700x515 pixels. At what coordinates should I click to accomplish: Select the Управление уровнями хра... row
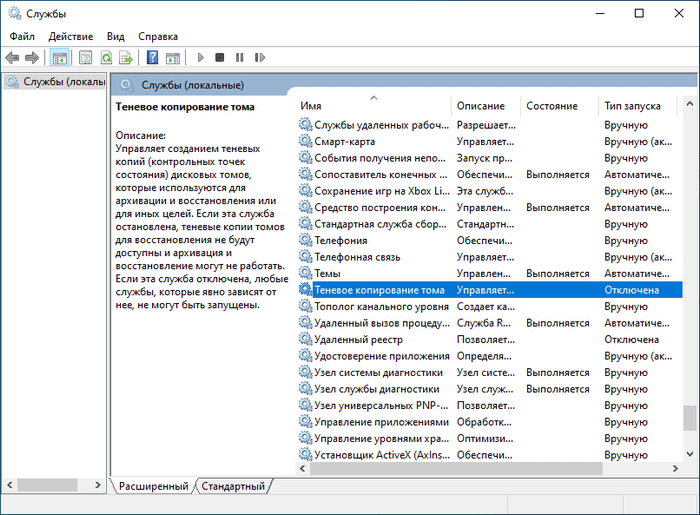coord(490,439)
